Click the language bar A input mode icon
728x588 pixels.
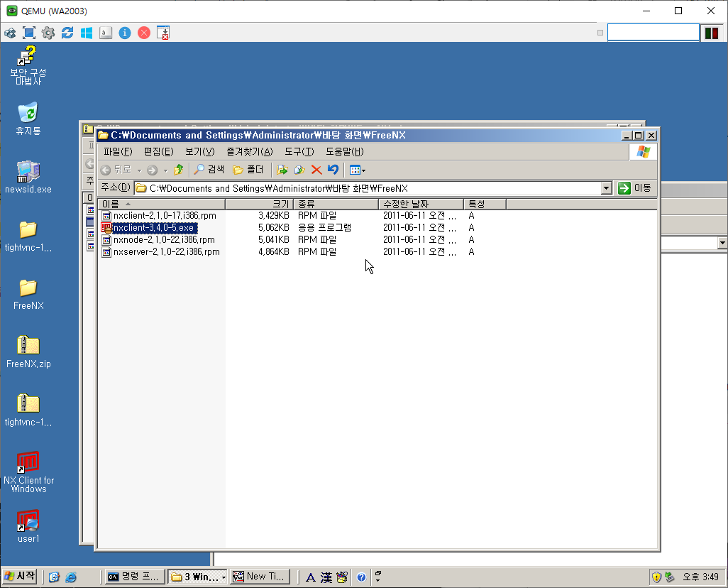(x=311, y=577)
